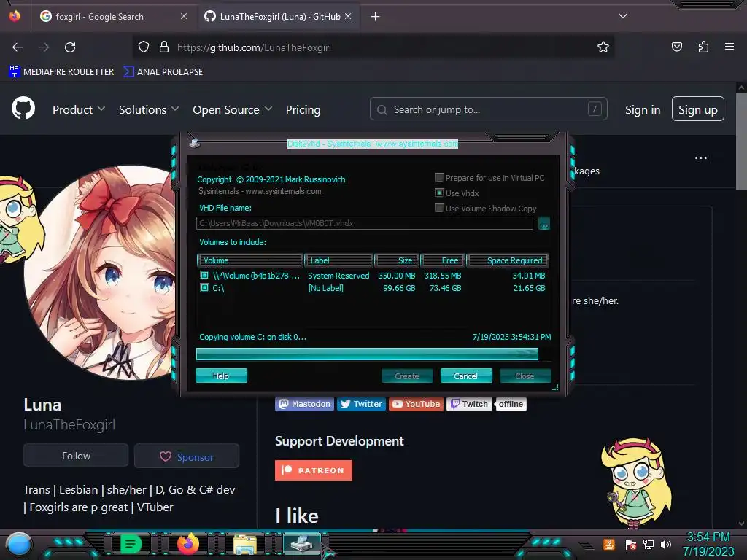
Task: Switch to Firefox in the taskbar
Action: (188, 544)
